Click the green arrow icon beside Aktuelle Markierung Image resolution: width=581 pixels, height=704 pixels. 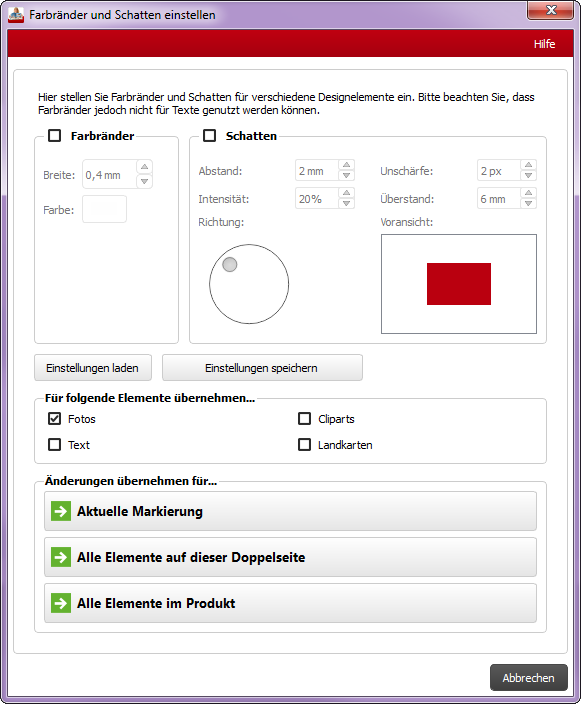61,511
